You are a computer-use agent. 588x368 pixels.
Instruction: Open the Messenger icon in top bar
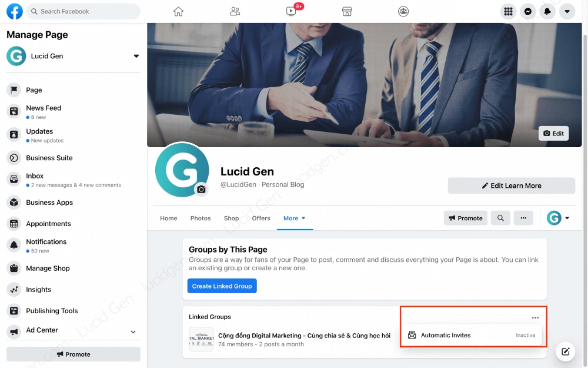click(527, 12)
